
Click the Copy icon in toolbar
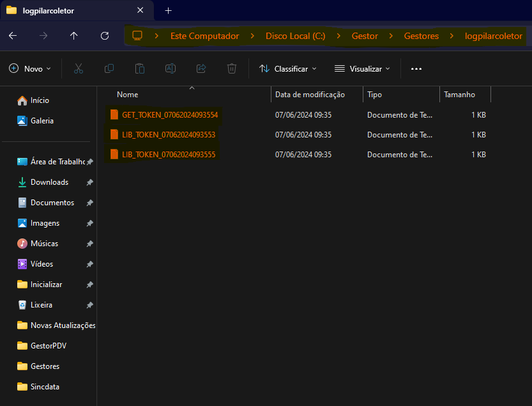coord(109,68)
